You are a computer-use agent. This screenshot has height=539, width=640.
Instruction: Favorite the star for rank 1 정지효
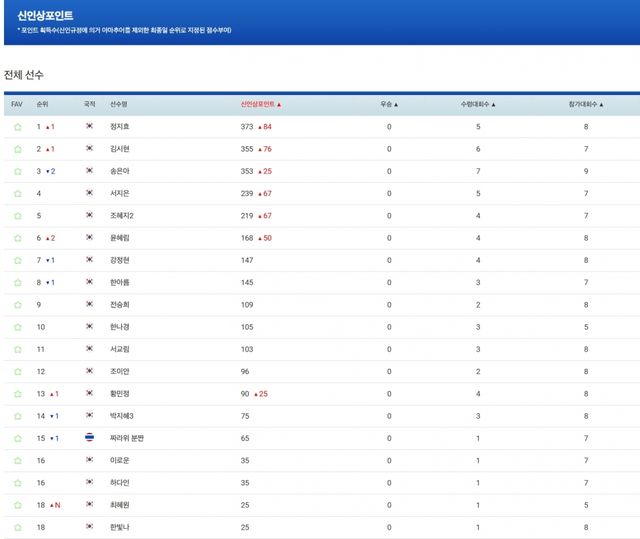pyautogui.click(x=17, y=127)
